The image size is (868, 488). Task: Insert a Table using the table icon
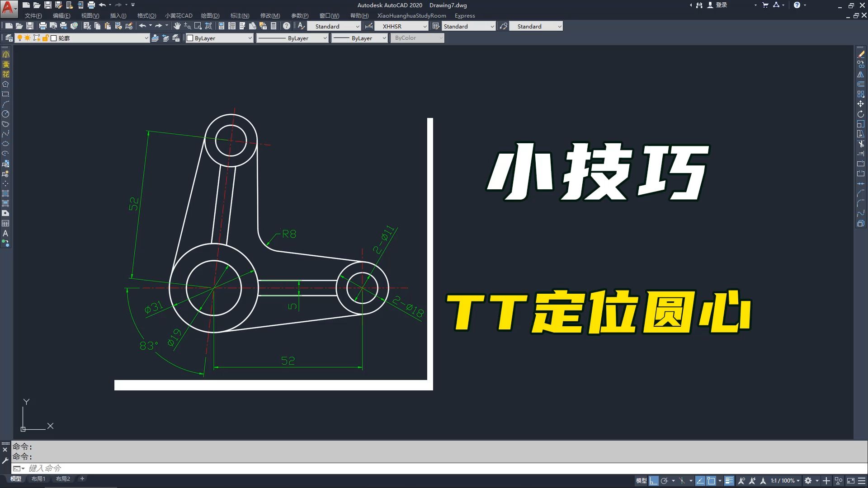point(6,222)
